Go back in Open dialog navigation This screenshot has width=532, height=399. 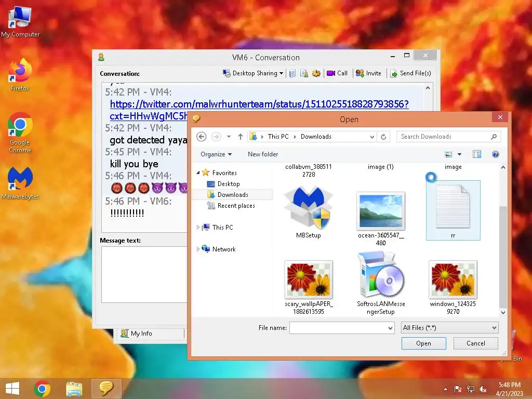pyautogui.click(x=202, y=137)
